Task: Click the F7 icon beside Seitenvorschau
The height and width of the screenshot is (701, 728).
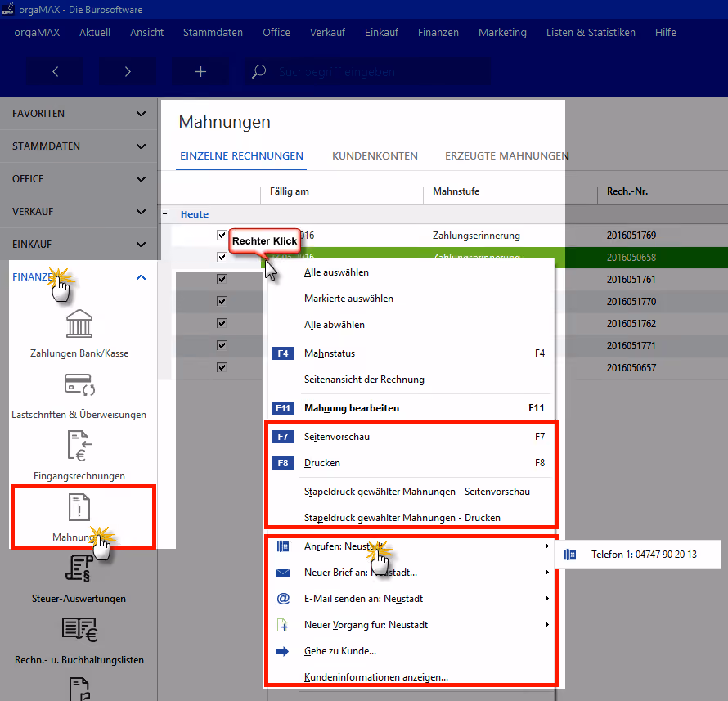Action: (283, 437)
